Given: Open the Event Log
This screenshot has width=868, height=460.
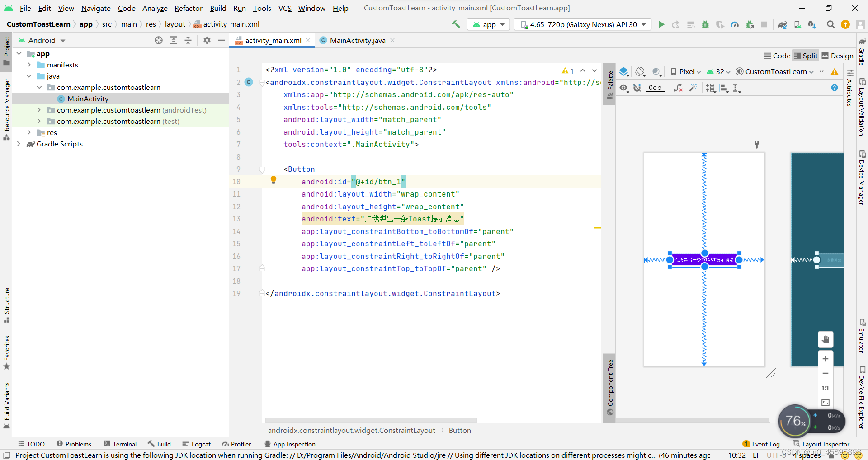Looking at the screenshot, I should coord(761,444).
